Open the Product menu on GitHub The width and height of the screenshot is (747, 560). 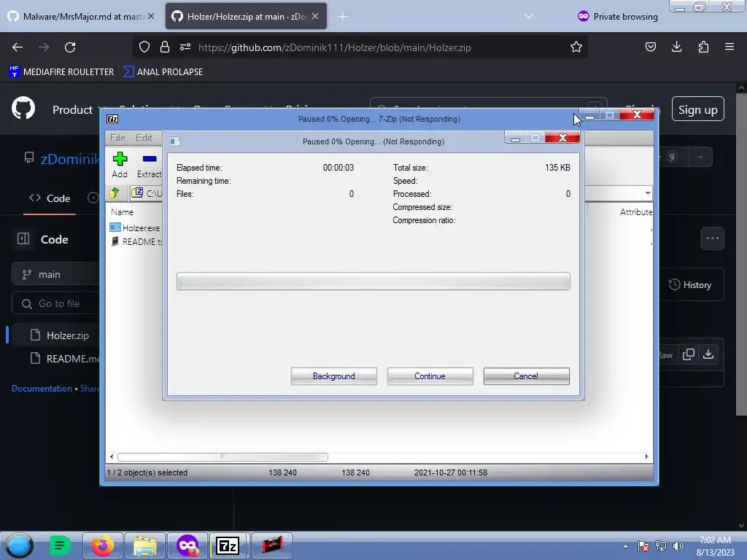(x=74, y=109)
